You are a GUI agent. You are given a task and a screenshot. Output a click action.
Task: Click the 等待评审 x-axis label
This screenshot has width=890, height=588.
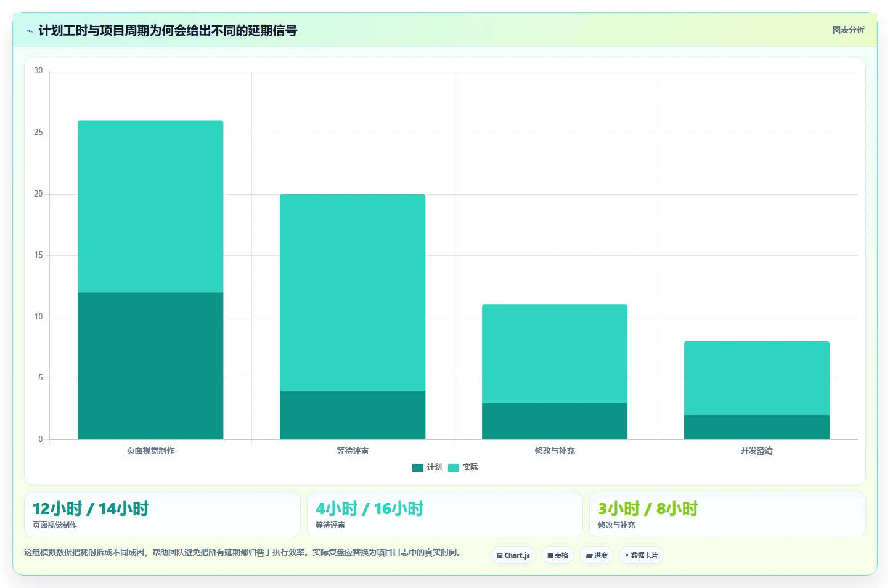[353, 451]
